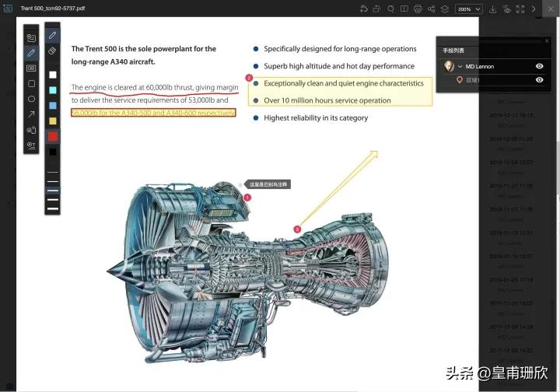Image resolution: width=560 pixels, height=392 pixels.
Task: Choose the pencil in the pen options panel
Action: pyautogui.click(x=53, y=35)
